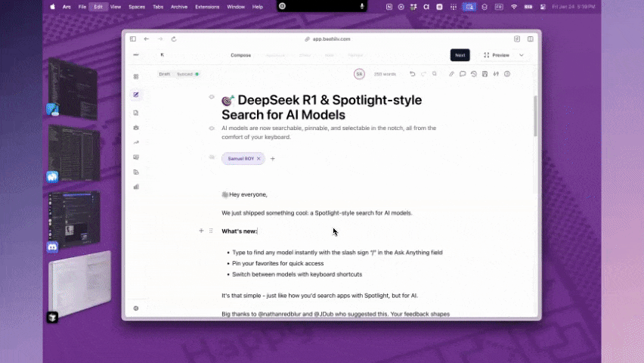Viewport: 644px width, 363px height.
Task: Expand the chevron next to Preview
Action: pos(522,55)
